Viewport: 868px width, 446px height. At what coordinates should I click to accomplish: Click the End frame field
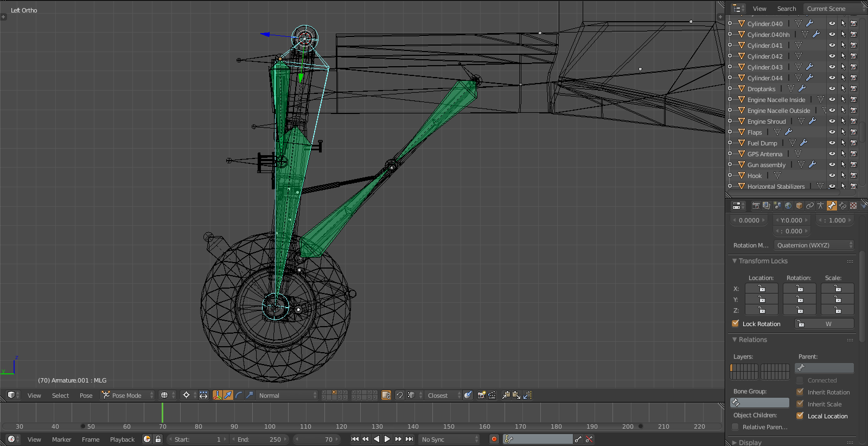(260, 439)
